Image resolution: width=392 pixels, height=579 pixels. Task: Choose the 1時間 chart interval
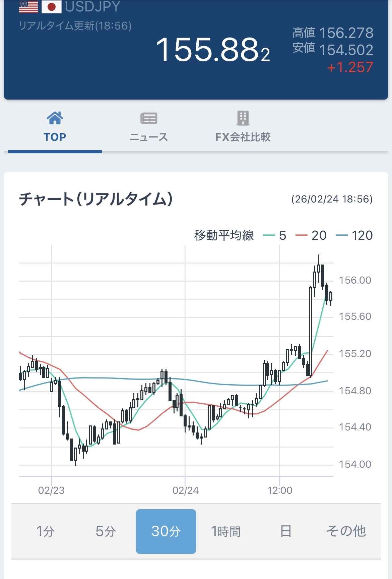(226, 531)
